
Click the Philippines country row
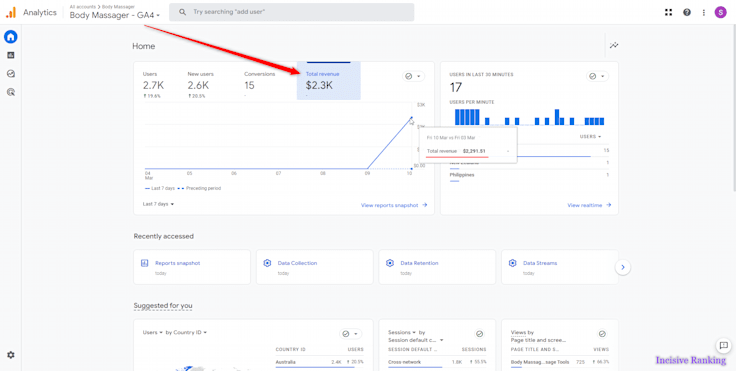[529, 176]
